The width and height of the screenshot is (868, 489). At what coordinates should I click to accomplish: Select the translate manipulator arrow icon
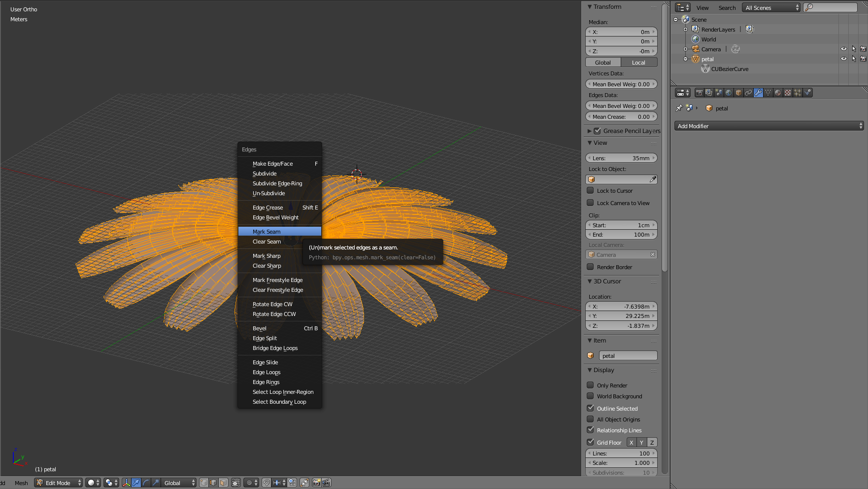tap(136, 483)
